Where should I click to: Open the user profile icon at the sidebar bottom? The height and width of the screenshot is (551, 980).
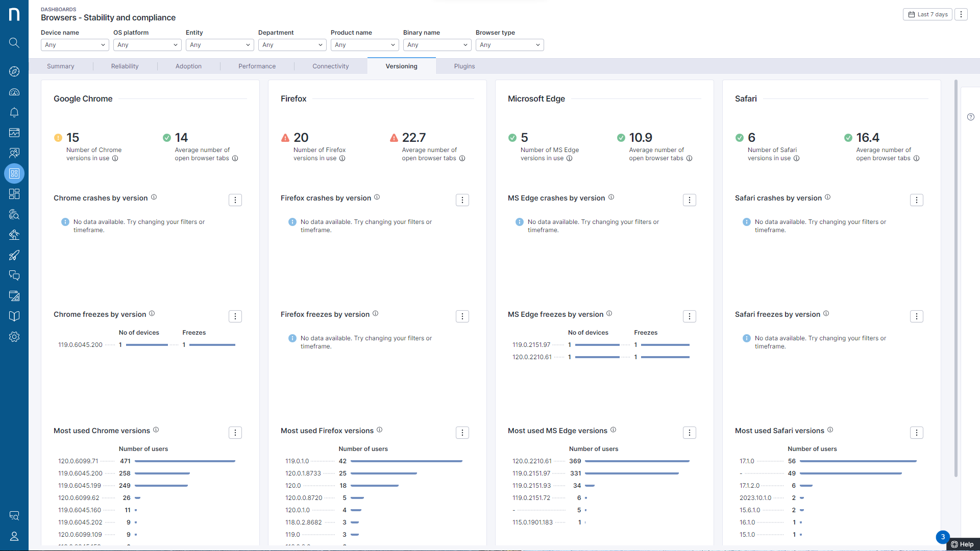coord(14,536)
